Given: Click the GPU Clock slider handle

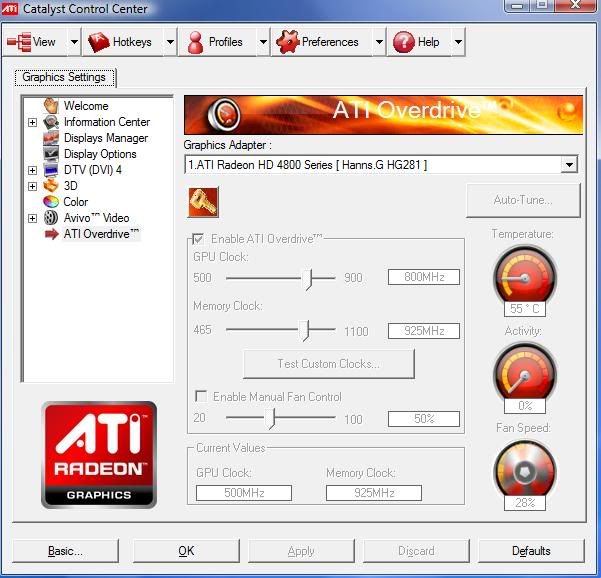Looking at the screenshot, I should click(308, 278).
